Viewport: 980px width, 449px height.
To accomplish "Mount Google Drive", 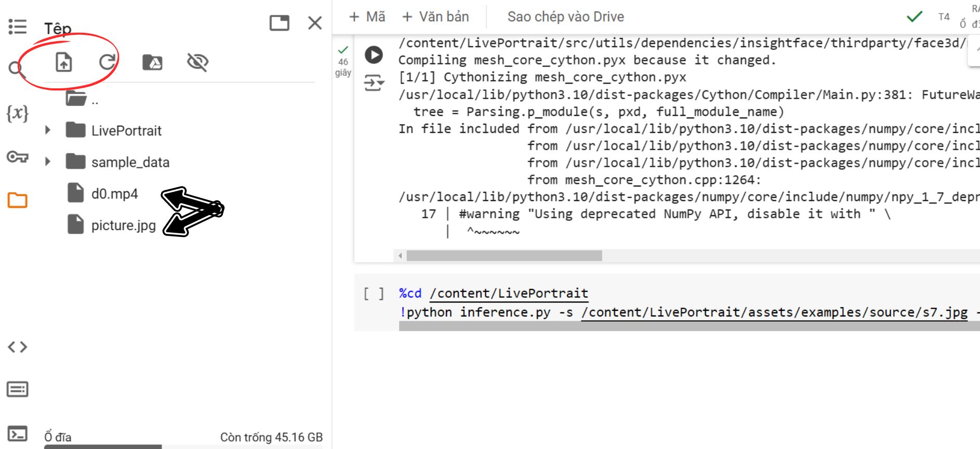I will coord(152,62).
